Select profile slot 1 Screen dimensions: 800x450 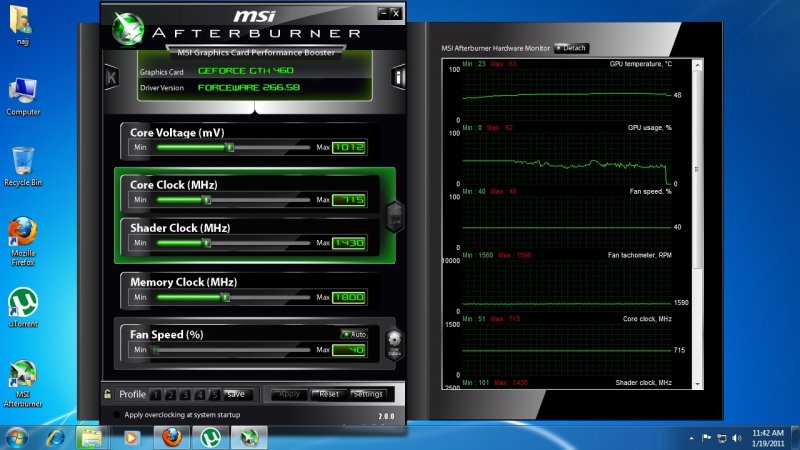(x=156, y=394)
